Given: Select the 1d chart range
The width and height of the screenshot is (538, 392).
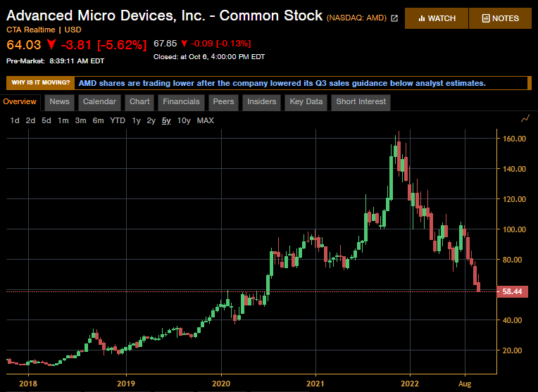Looking at the screenshot, I should pyautogui.click(x=15, y=121).
